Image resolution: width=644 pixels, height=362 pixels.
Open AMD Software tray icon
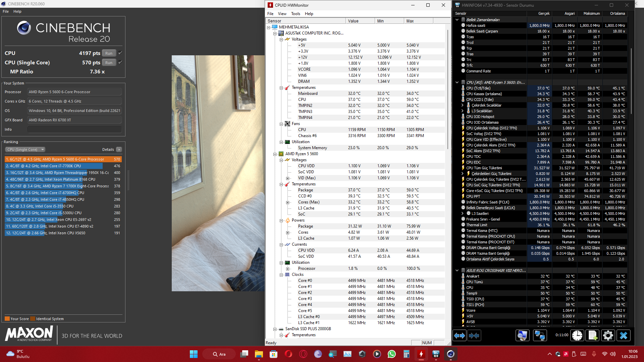(566, 354)
